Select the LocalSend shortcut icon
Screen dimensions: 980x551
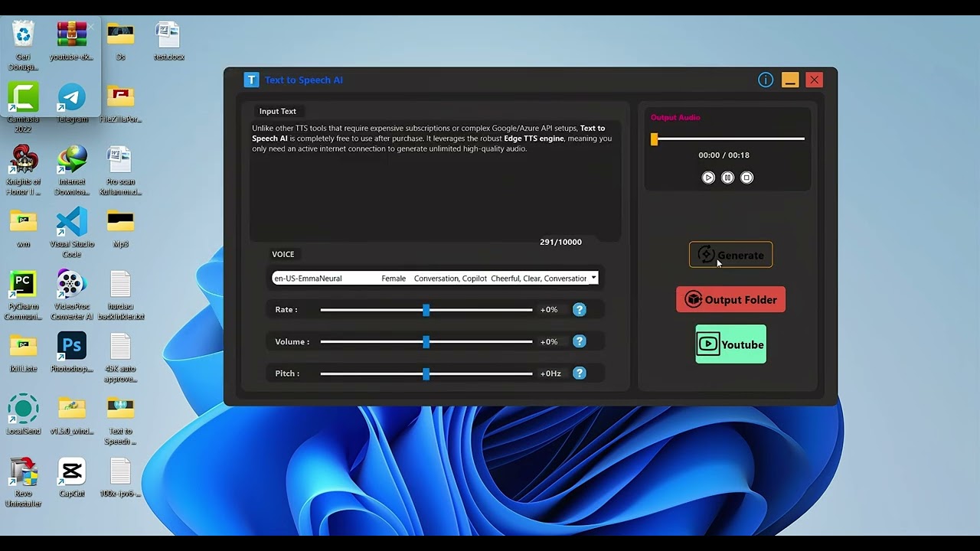point(23,415)
